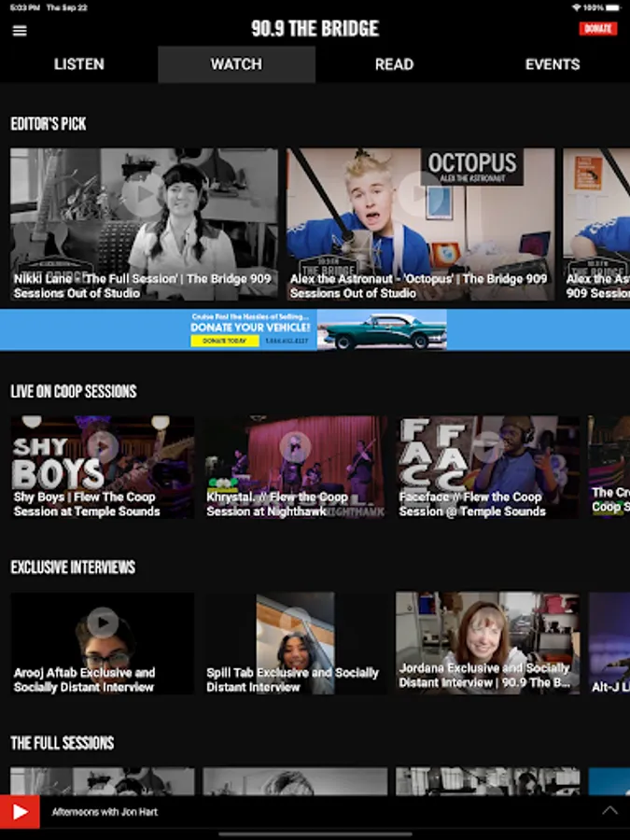Open third Editor's Pick cut-off video
The width and height of the screenshot is (630, 840).
596,224
